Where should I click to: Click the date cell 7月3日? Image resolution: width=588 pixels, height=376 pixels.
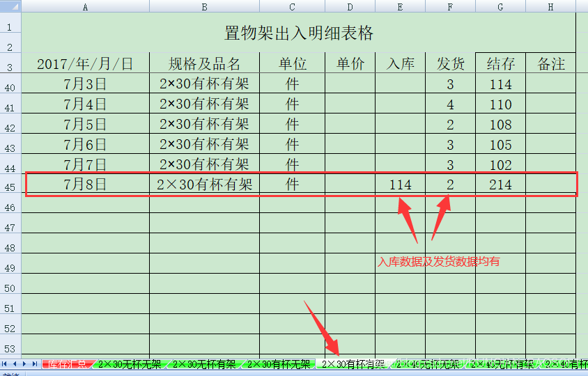pyautogui.click(x=86, y=84)
